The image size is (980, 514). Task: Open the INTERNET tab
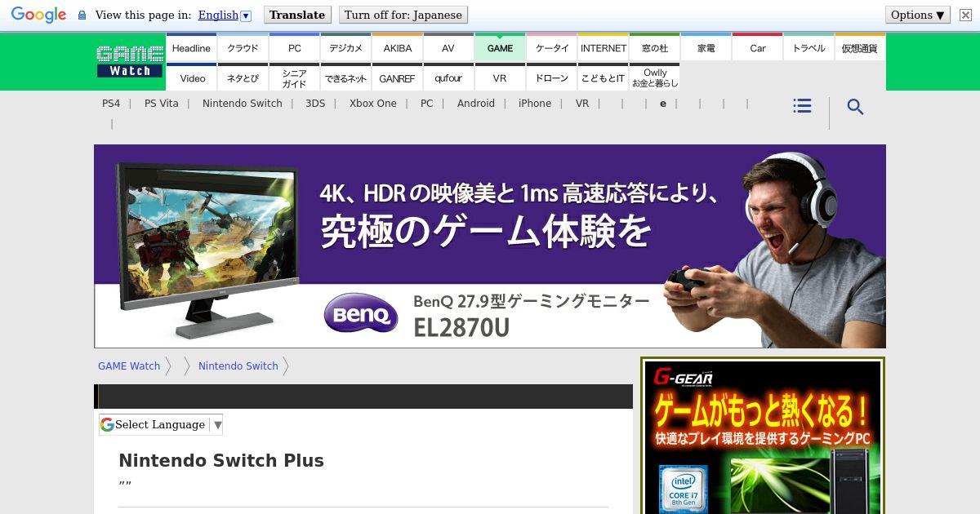tap(603, 47)
